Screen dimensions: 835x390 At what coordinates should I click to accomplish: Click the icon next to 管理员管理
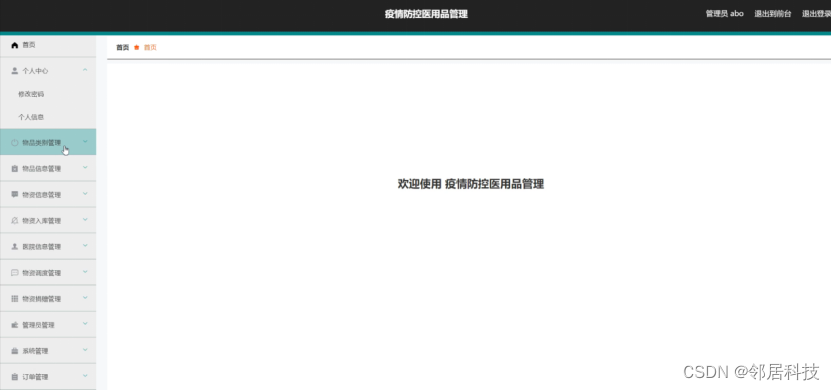click(x=15, y=325)
